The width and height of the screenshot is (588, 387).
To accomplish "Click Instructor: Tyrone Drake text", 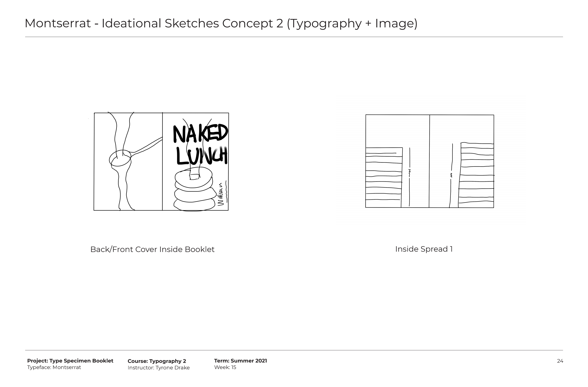I will [x=158, y=368].
